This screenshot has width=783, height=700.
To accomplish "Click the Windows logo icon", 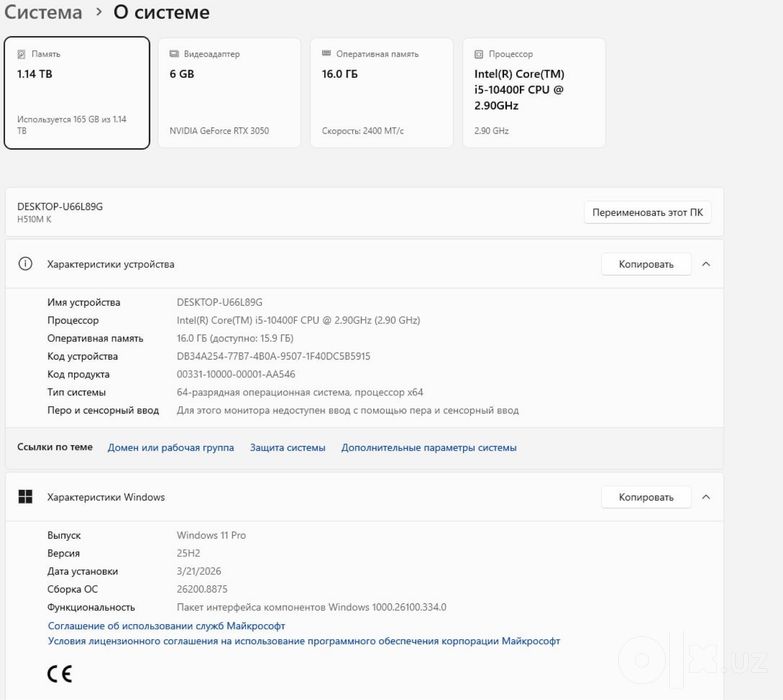I will [x=25, y=497].
